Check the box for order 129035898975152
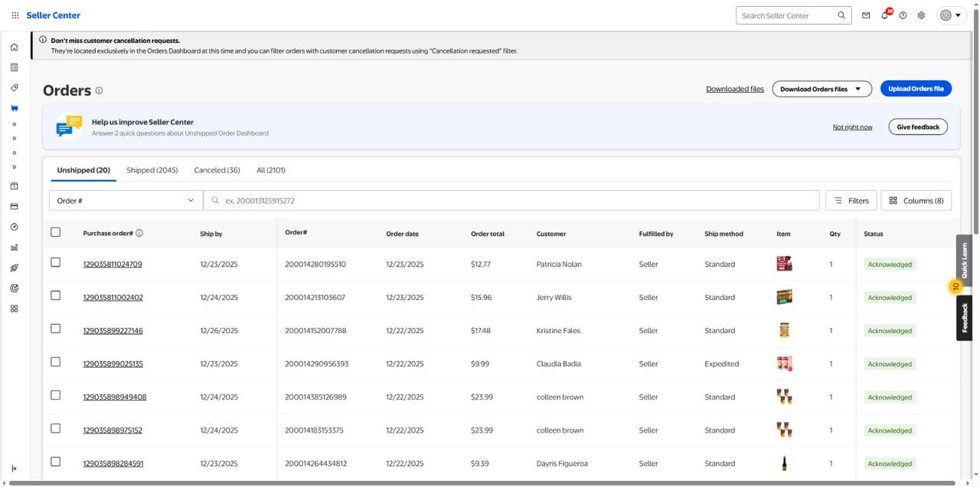Image resolution: width=980 pixels, height=487 pixels. point(55,428)
